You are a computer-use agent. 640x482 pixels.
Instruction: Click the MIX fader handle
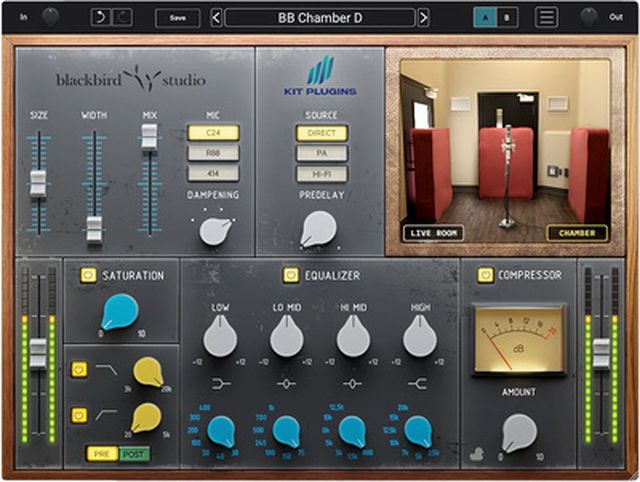pos(149,137)
